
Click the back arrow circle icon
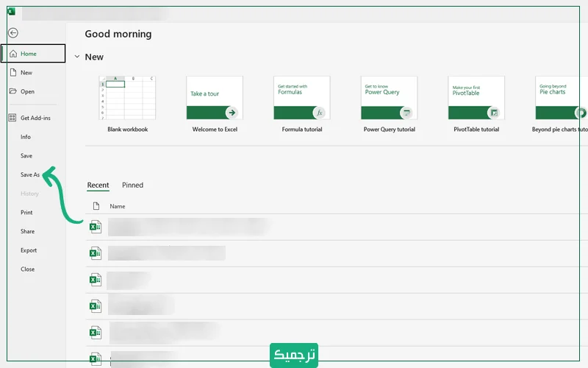pos(13,33)
